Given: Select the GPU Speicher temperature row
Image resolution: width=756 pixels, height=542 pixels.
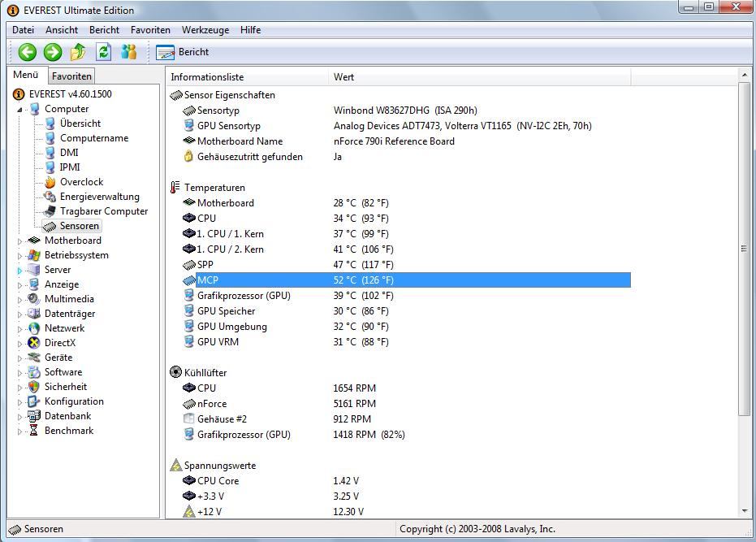Looking at the screenshot, I should tap(407, 311).
